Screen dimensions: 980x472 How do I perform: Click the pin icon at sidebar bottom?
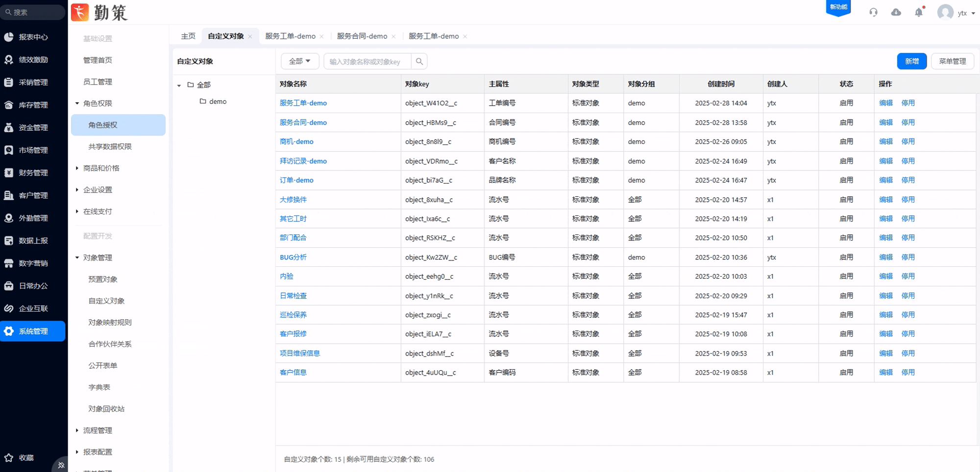coord(61,465)
